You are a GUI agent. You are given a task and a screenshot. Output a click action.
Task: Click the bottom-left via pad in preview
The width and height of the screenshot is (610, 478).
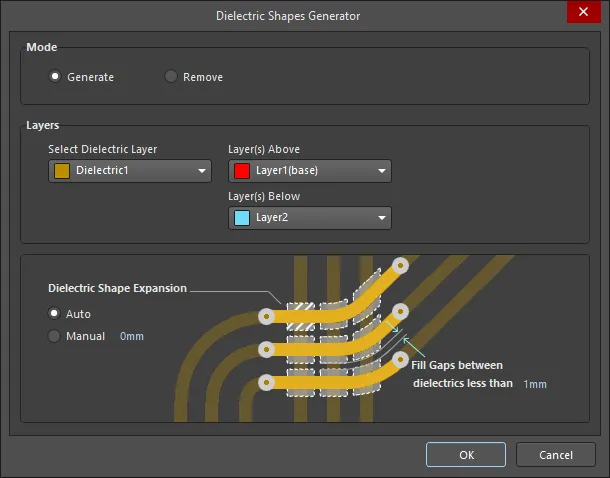(x=266, y=382)
